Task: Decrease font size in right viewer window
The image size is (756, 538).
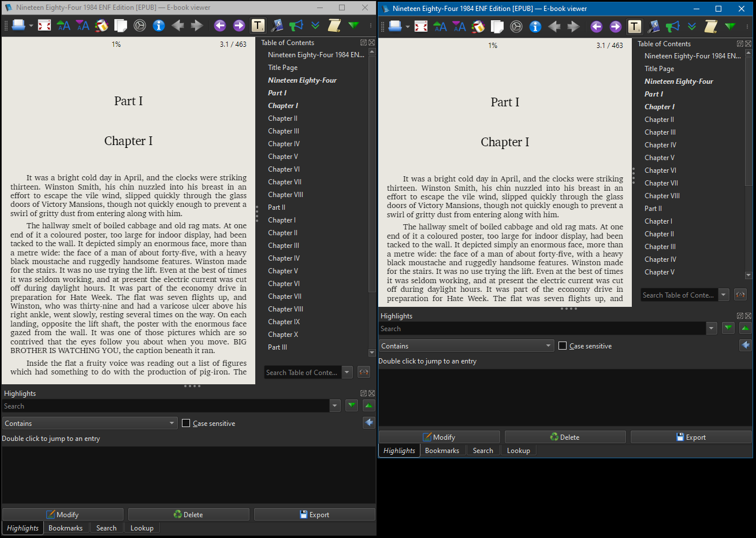Action: click(459, 27)
